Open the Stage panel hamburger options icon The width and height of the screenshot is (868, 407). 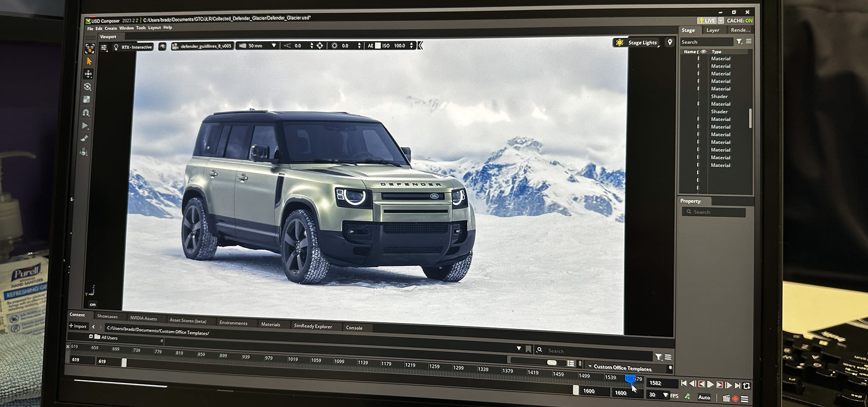[748, 42]
